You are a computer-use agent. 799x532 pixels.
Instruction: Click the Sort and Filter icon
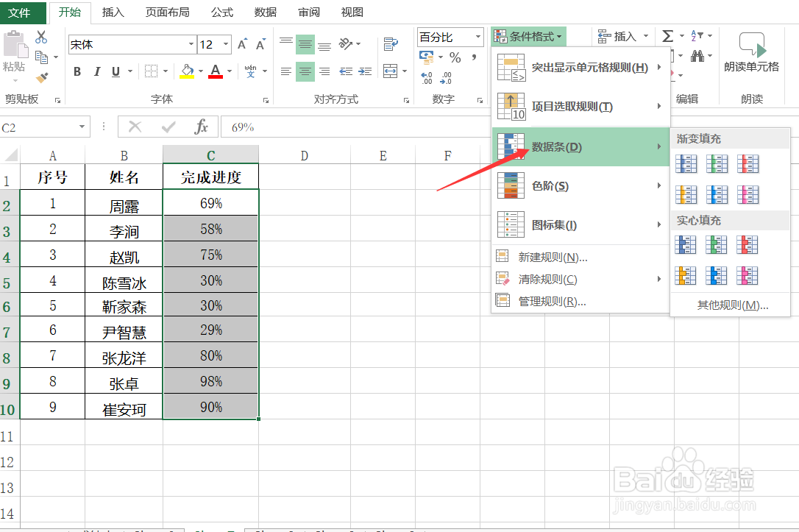click(697, 35)
